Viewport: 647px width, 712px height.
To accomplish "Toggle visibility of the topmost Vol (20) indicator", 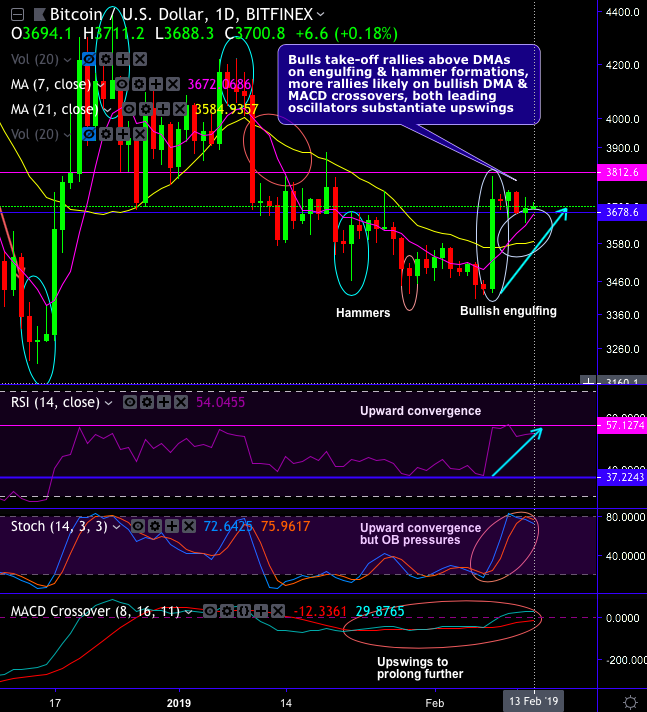I will pos(89,59).
